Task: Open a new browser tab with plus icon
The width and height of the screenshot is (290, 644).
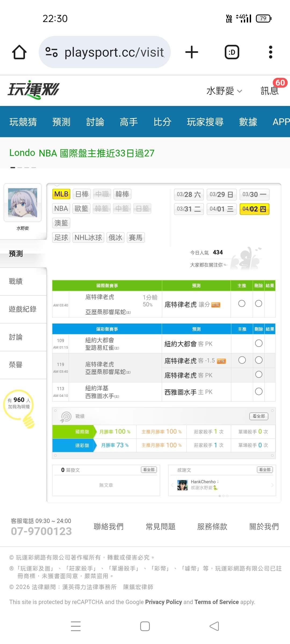Action: pyautogui.click(x=192, y=52)
